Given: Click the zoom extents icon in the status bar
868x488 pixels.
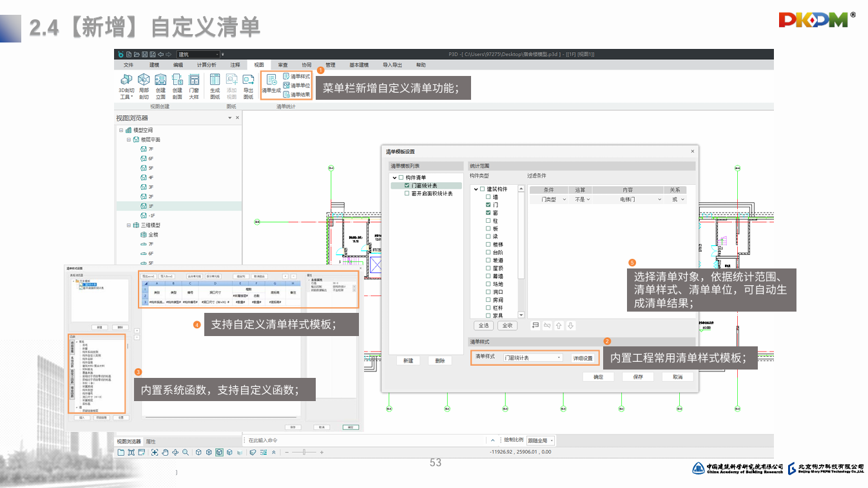Looking at the screenshot, I should tap(155, 453).
